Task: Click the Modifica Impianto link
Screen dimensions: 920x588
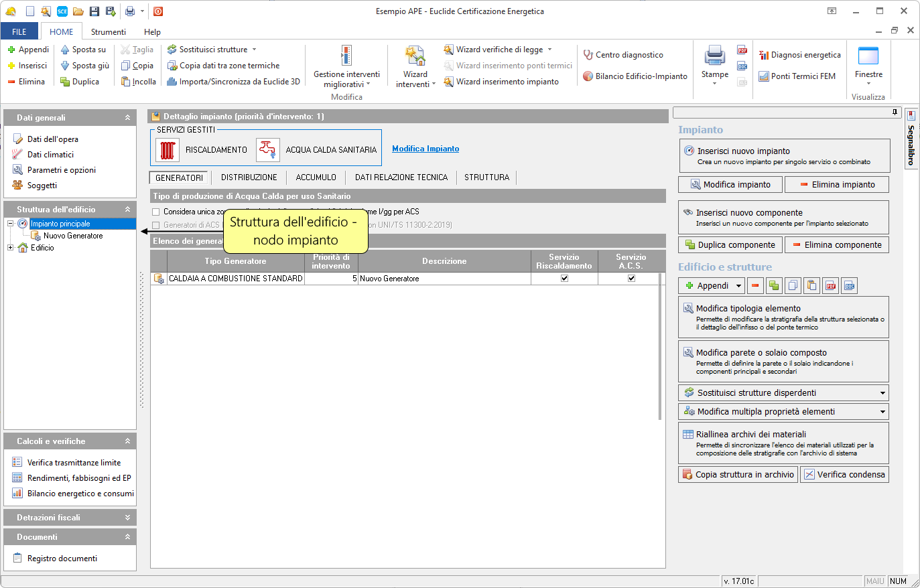Action: [x=425, y=149]
